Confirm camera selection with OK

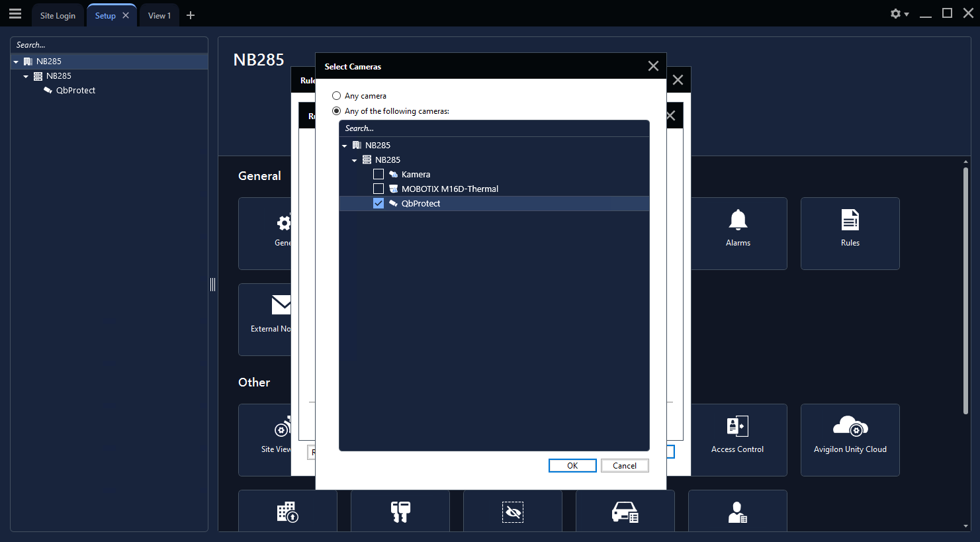point(572,466)
